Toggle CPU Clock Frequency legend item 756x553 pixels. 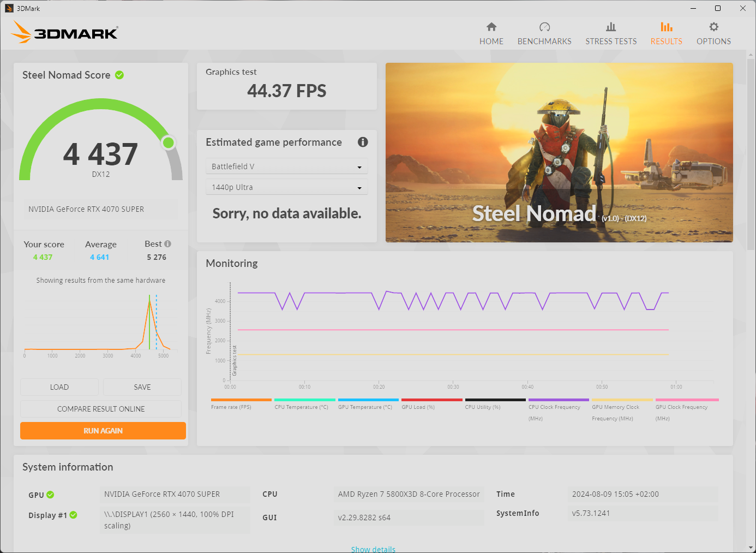click(x=559, y=410)
